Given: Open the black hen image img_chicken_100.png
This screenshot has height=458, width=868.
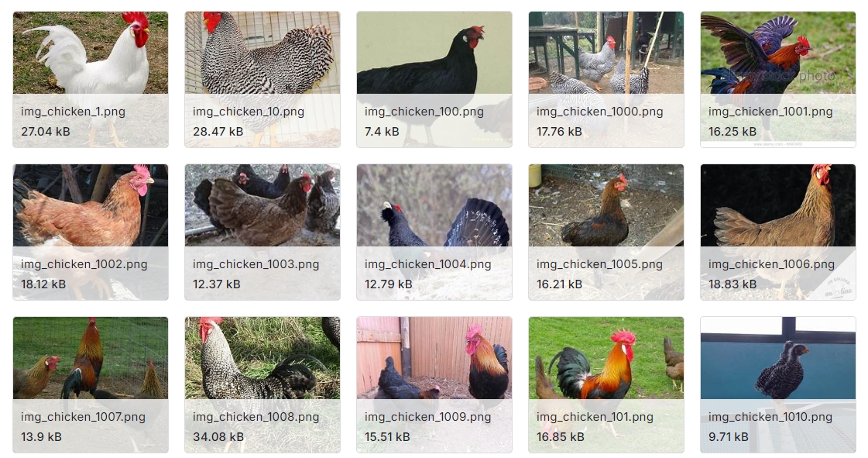Looking at the screenshot, I should [x=434, y=79].
